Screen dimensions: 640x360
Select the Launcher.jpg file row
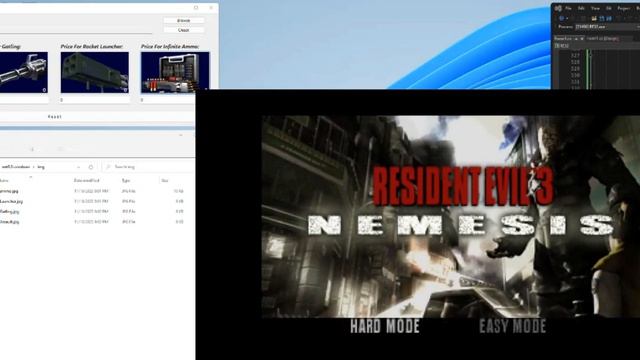92,201
